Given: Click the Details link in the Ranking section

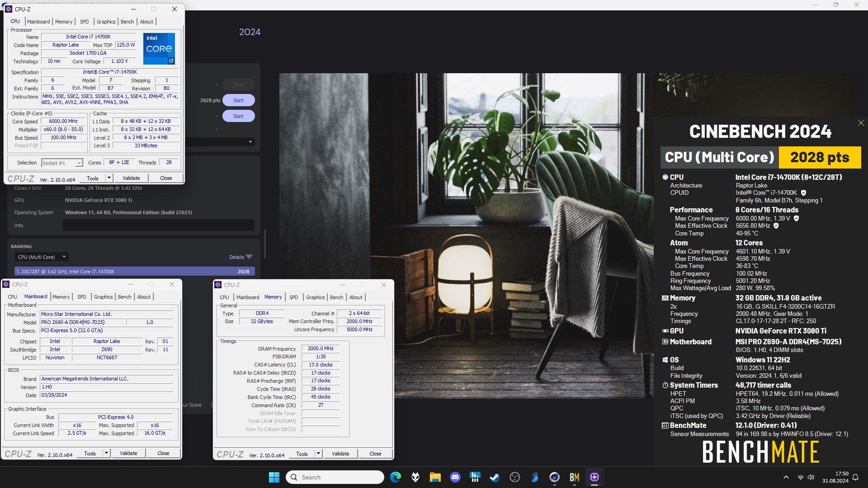Looking at the screenshot, I should (236, 257).
